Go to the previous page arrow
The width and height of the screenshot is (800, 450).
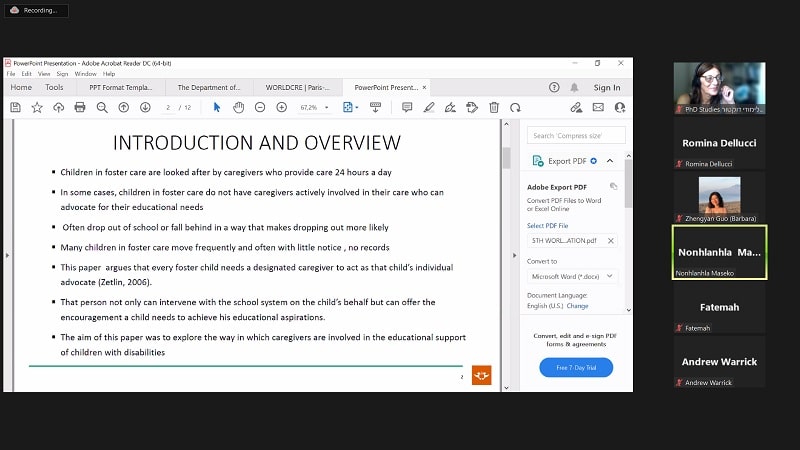coord(125,107)
